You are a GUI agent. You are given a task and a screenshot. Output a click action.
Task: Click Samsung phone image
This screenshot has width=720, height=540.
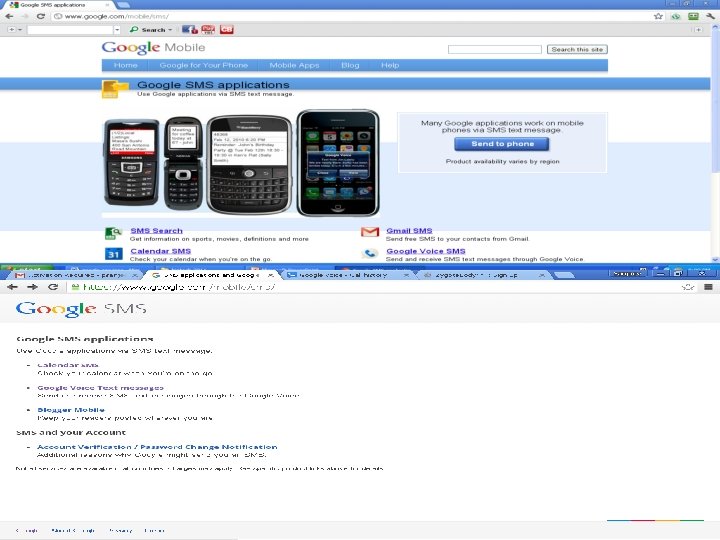point(131,162)
